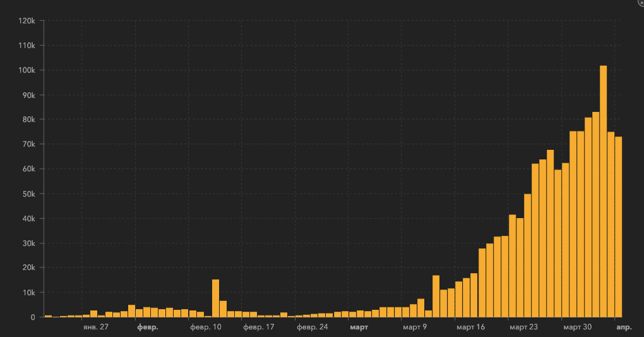
Task: Click the '30k' y-axis value
Action: (x=29, y=243)
